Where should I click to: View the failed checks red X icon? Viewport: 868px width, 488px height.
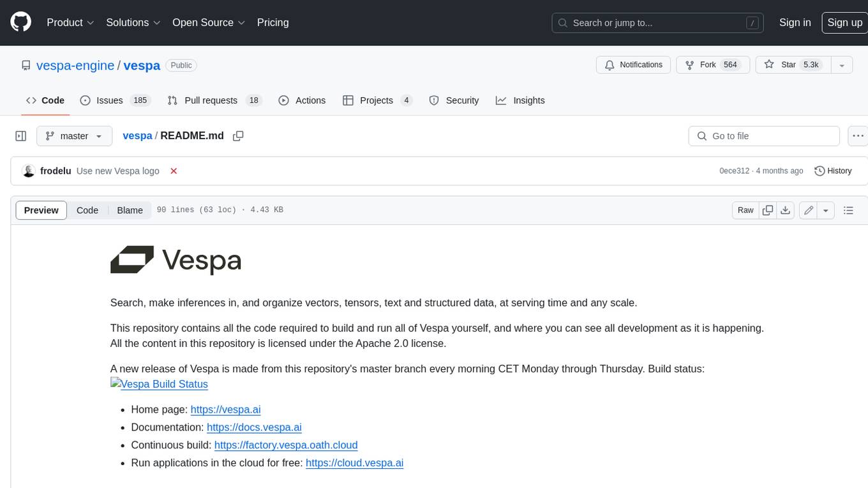174,171
